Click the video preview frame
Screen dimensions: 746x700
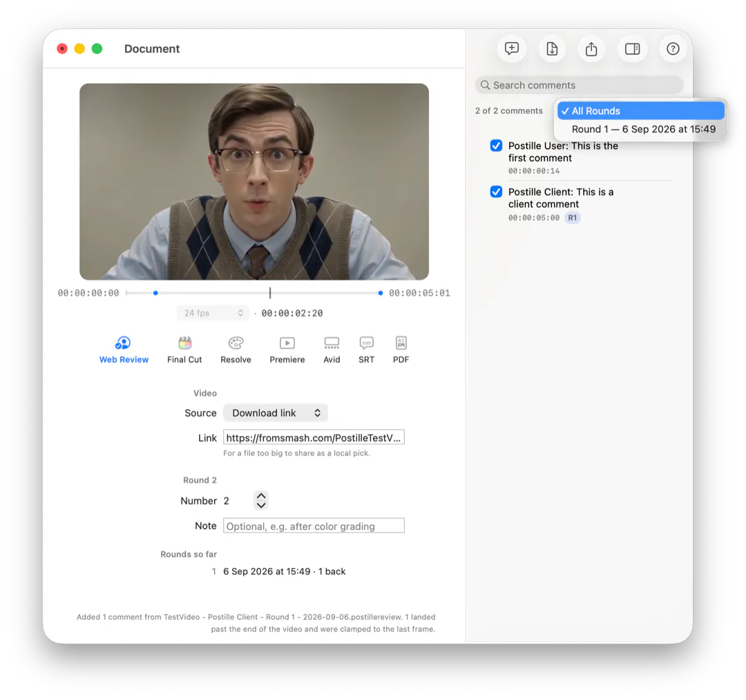(254, 182)
